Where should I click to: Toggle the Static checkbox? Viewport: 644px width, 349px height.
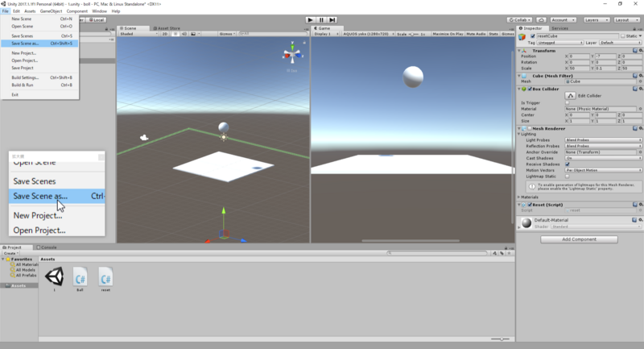(x=622, y=36)
